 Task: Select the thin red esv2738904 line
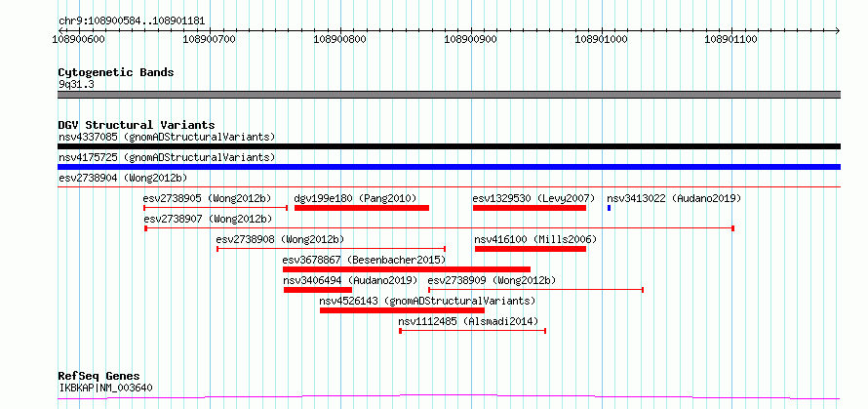[x=449, y=187]
